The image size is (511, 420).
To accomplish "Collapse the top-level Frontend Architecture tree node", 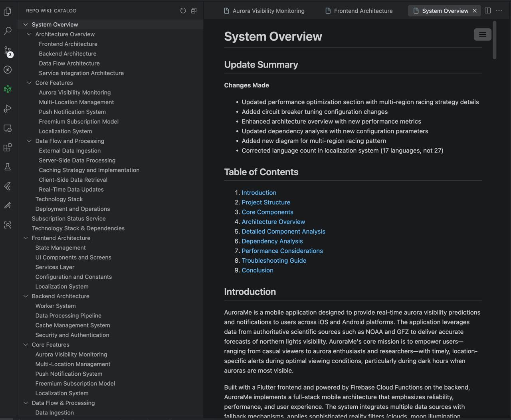I will 26,238.
